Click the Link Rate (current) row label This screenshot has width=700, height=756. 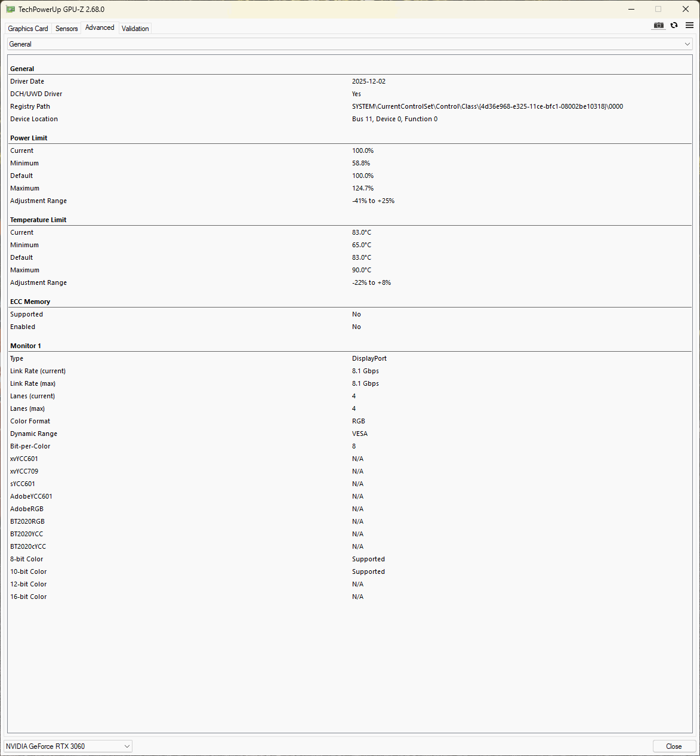pyautogui.click(x=38, y=371)
